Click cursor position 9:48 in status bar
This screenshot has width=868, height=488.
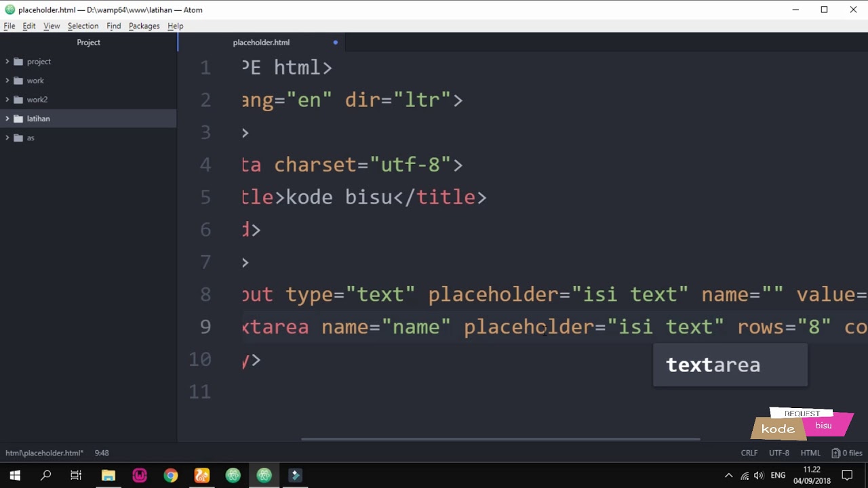pyautogui.click(x=102, y=453)
